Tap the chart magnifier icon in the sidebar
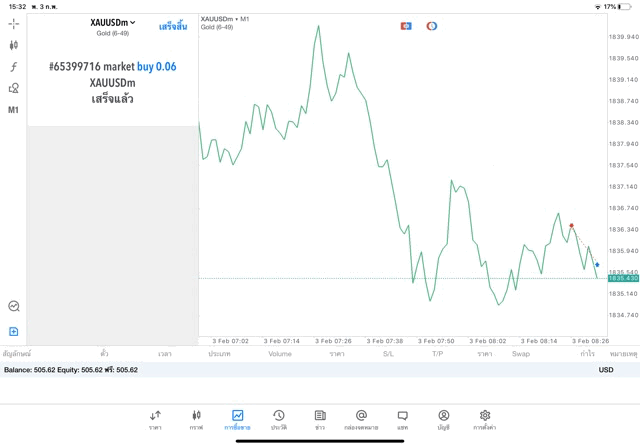The image size is (640, 447). [x=14, y=306]
